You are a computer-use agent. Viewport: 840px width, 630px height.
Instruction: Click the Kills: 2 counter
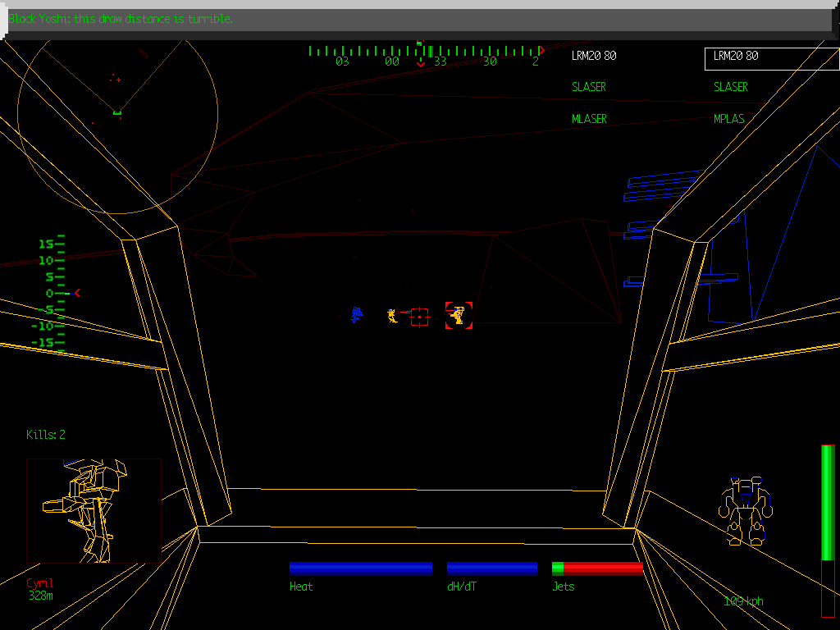pyautogui.click(x=46, y=435)
